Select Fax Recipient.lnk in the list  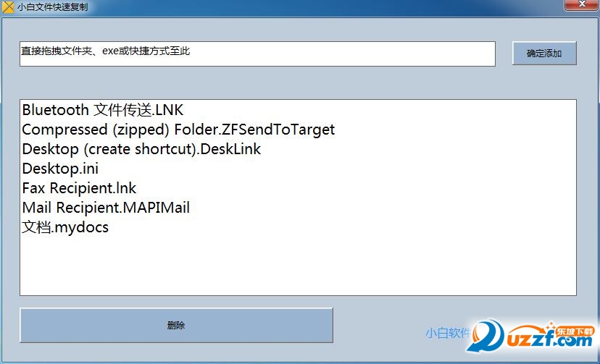tap(79, 188)
